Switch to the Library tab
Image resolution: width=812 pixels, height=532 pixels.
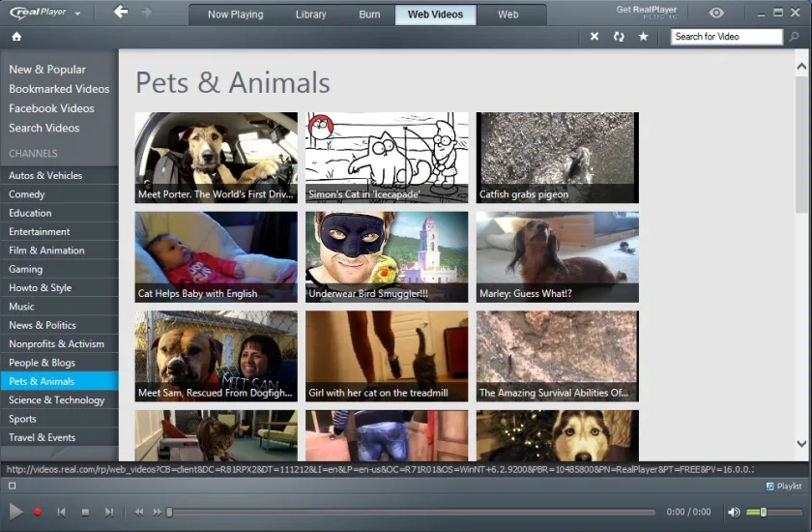310,15
